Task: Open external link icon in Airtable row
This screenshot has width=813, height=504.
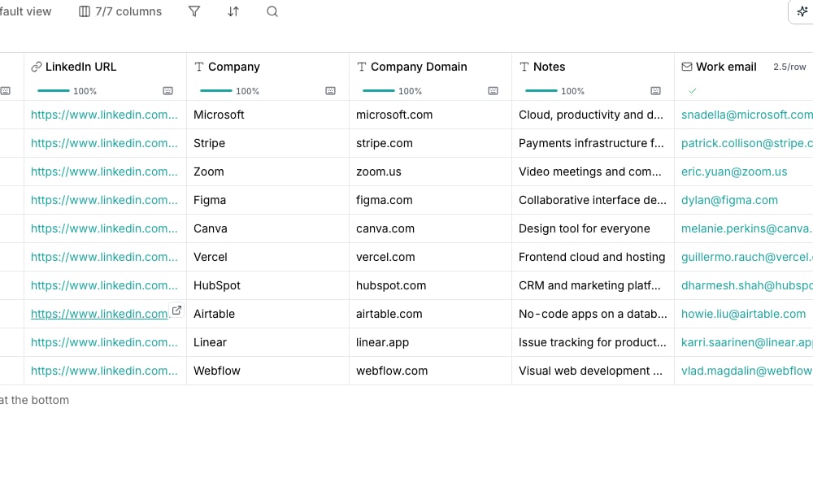Action: click(176, 310)
